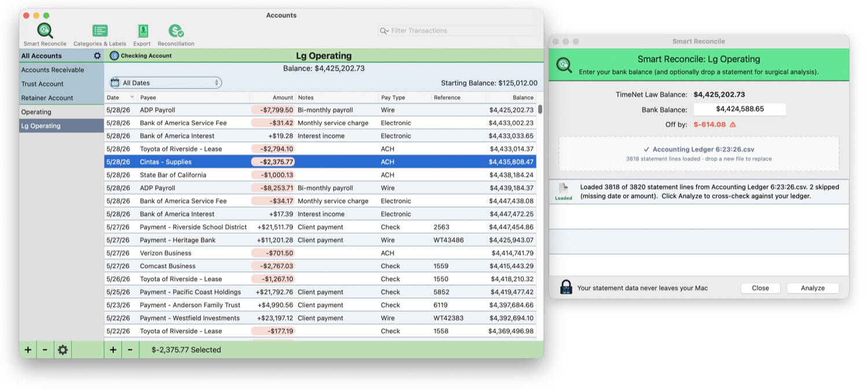Add a new transaction with plus button
Screen dimensions: 868x390
(113, 349)
